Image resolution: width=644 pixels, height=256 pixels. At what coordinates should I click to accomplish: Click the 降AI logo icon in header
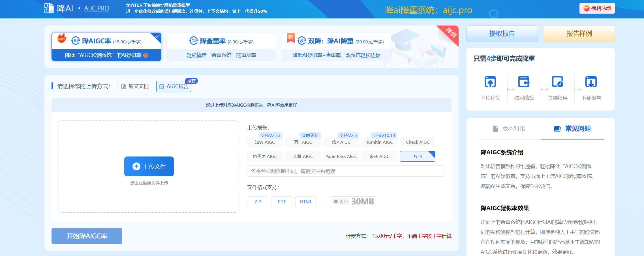point(49,8)
